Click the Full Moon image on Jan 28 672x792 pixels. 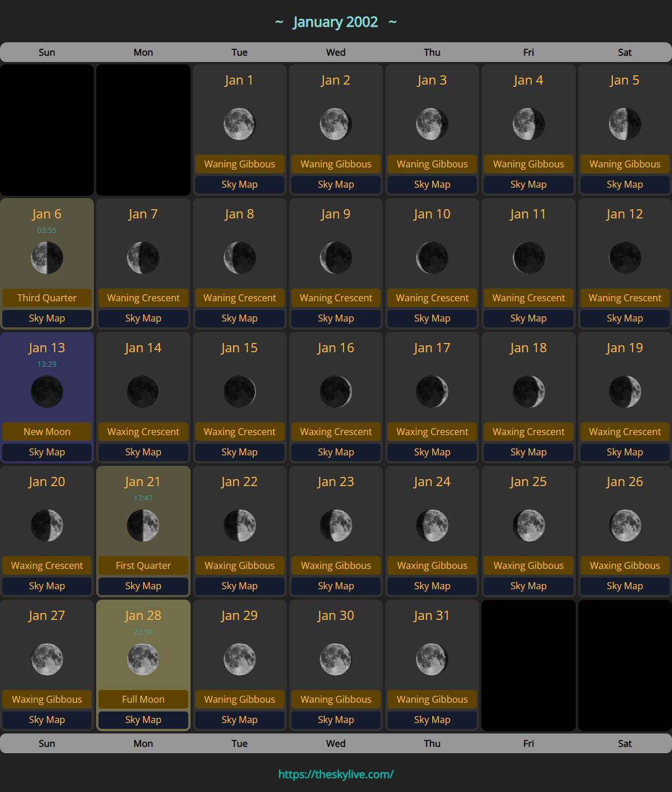[x=143, y=659]
